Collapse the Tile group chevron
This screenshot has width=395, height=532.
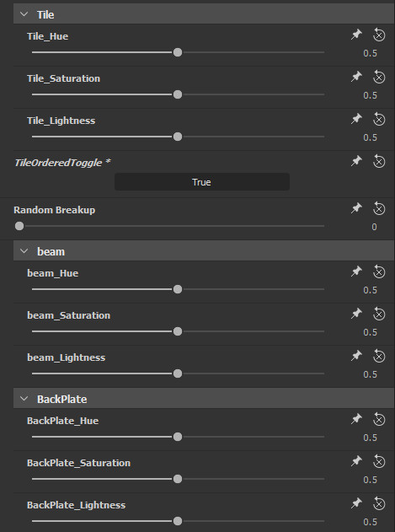24,14
